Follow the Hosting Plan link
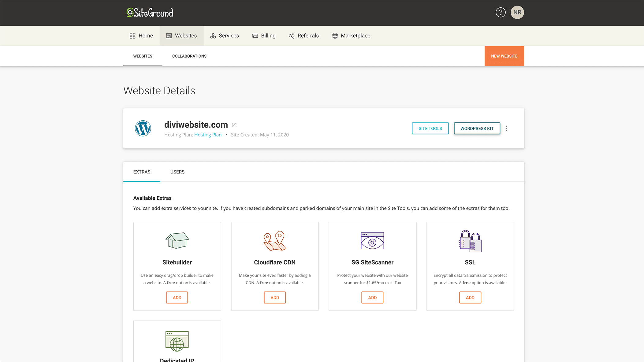 pyautogui.click(x=208, y=135)
